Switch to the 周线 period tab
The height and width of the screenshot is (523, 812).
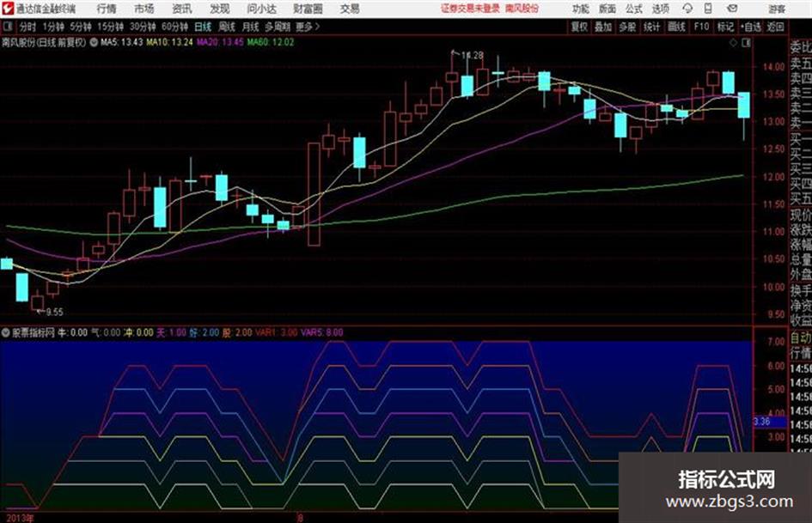[227, 27]
